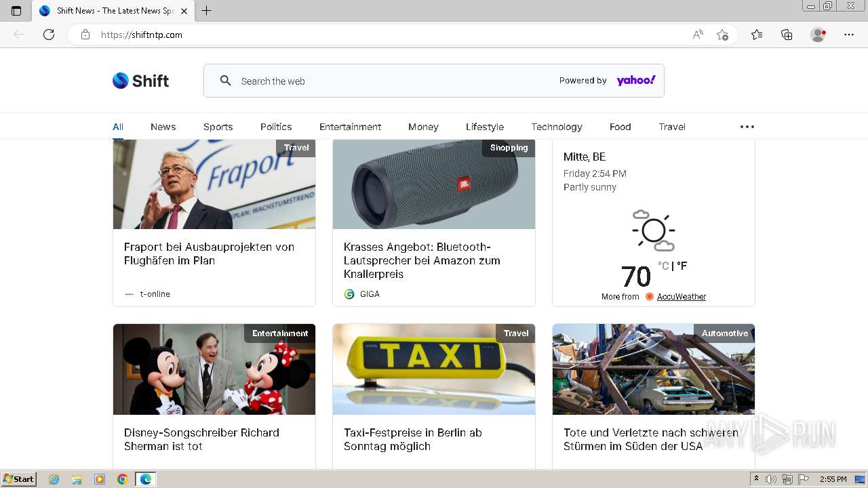The height and width of the screenshot is (488, 868).
Task: Switch temperature to Fahrenheit
Action: point(682,266)
